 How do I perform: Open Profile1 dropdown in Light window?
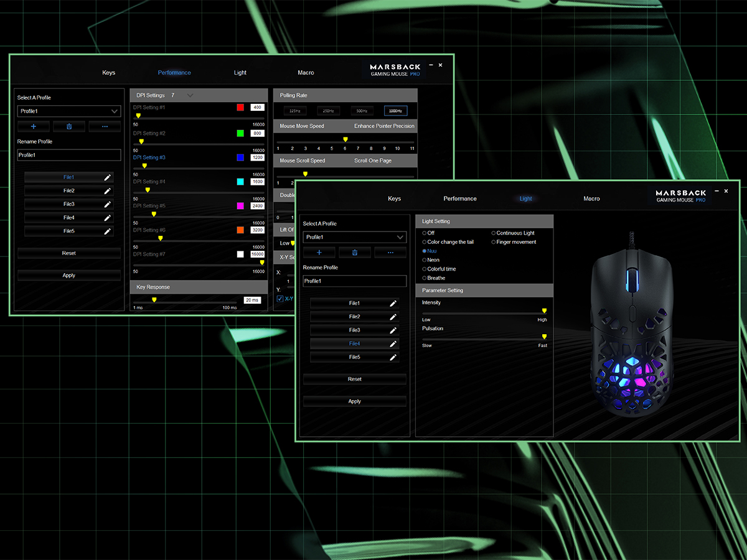(354, 237)
